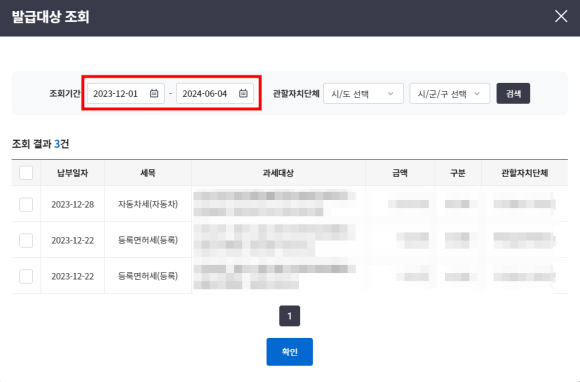Open calendar for end date 2024-06-04

[x=243, y=94]
